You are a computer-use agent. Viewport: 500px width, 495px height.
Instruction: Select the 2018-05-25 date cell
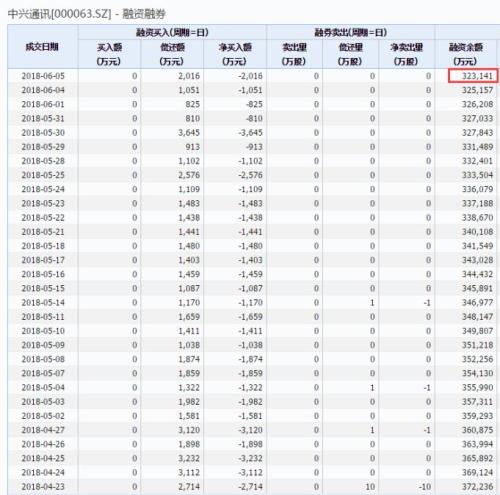point(43,175)
